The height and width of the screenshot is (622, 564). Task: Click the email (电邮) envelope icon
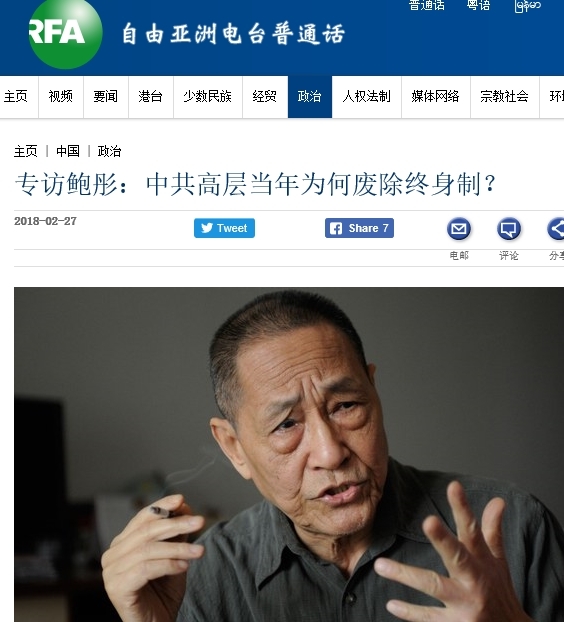coord(459,229)
